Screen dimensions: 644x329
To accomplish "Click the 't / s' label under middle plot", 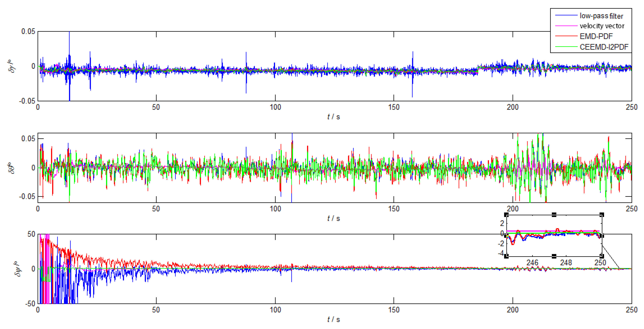I will pos(333,218).
